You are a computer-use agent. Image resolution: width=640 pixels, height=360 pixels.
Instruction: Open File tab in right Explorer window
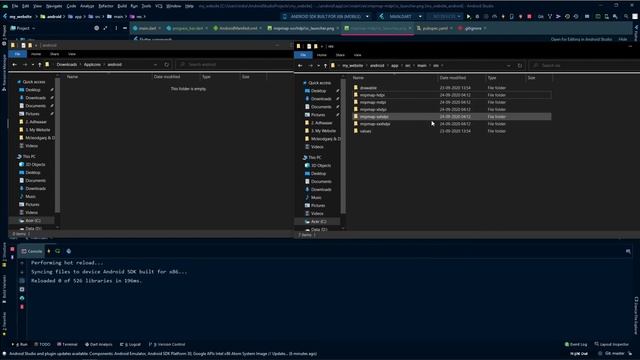[x=303, y=55]
